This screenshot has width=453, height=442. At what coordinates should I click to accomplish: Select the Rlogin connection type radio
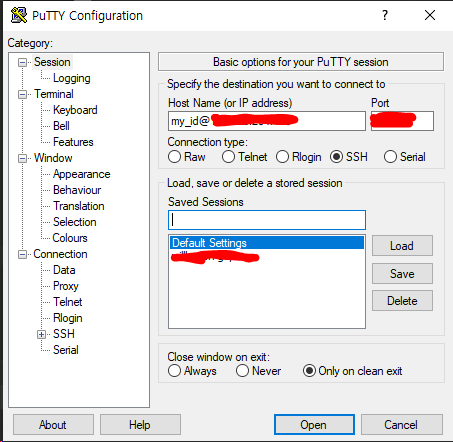point(282,157)
